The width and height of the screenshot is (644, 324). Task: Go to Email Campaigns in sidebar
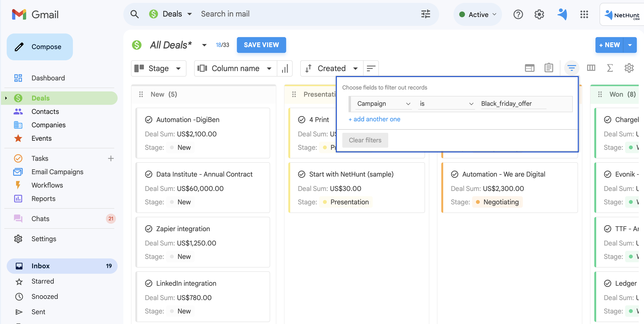pos(57,172)
